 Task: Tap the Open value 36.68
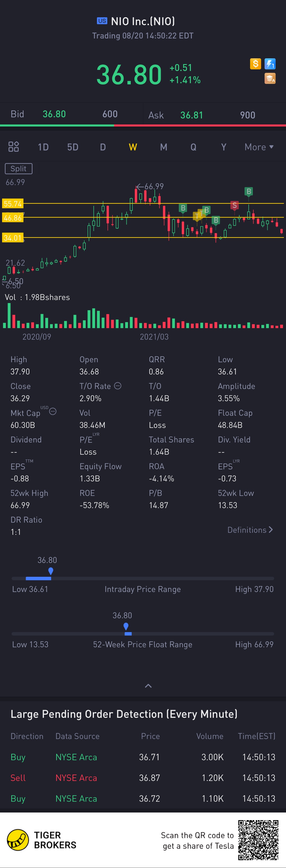89,371
